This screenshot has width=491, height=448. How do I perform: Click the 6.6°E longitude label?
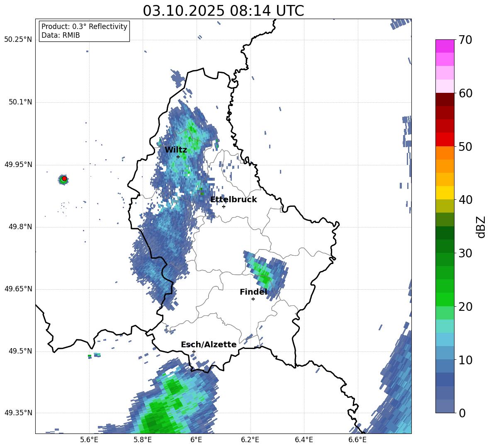pos(357,440)
